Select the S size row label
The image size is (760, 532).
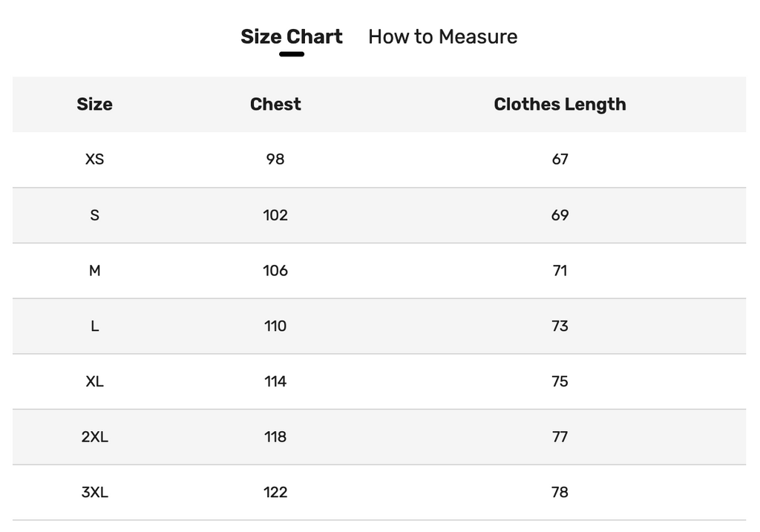coord(94,215)
